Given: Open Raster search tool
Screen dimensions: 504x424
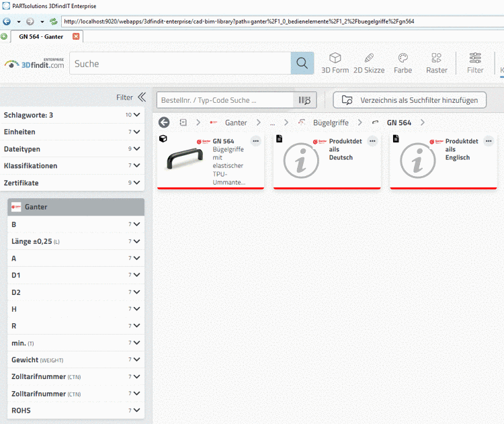Looking at the screenshot, I should coord(437,63).
